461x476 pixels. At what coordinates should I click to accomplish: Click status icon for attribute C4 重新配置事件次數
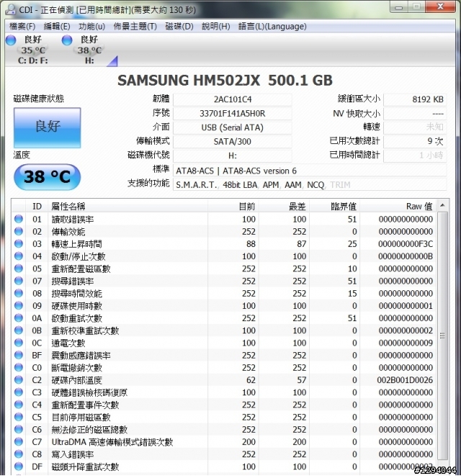point(19,405)
